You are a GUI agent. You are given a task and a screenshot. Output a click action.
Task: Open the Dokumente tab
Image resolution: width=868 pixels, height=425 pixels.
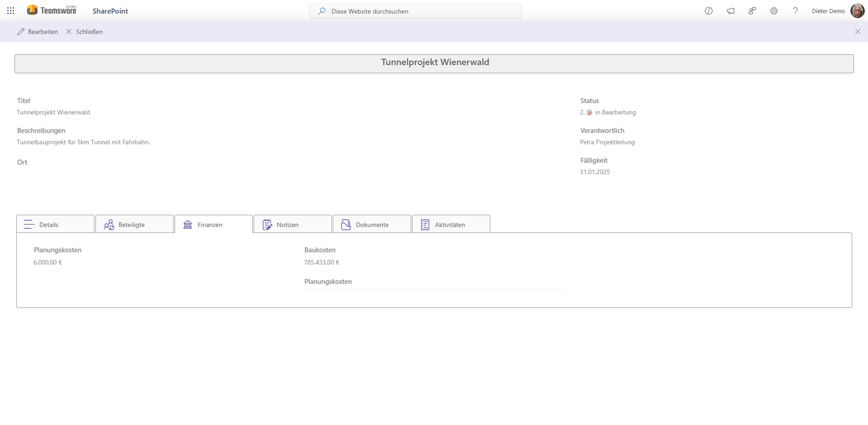(372, 224)
